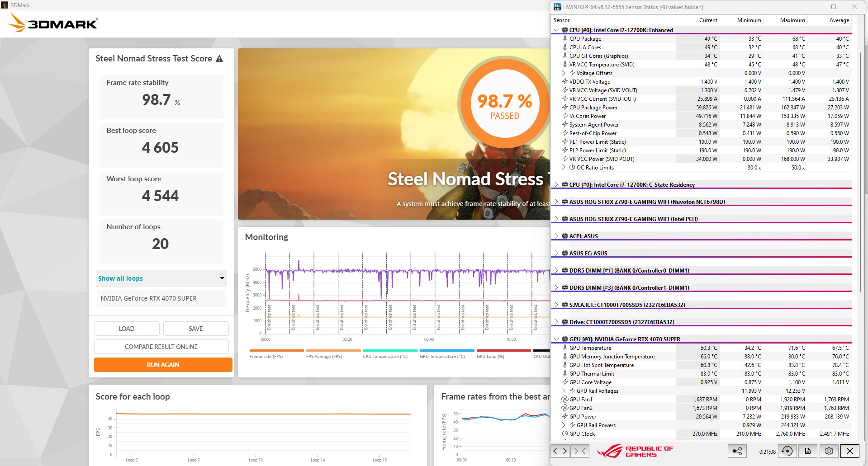Expand DDR5 DIMM [#3] sensor group

click(x=556, y=287)
